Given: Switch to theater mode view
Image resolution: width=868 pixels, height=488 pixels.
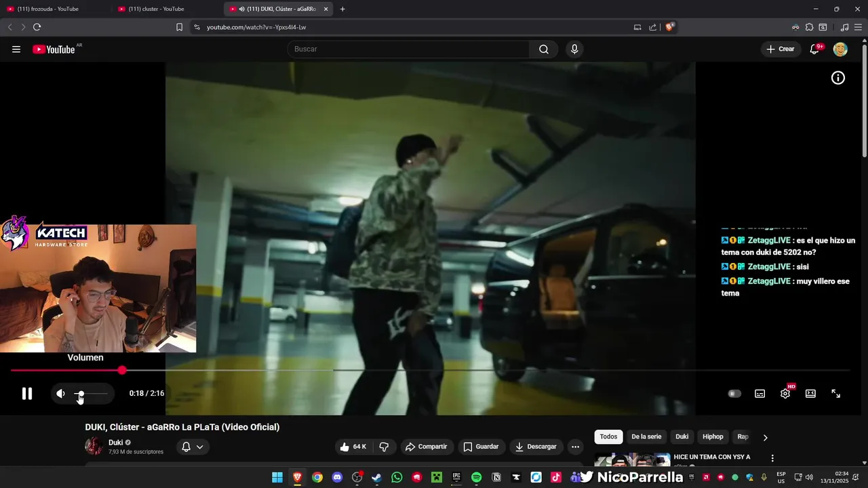Looking at the screenshot, I should tap(810, 394).
